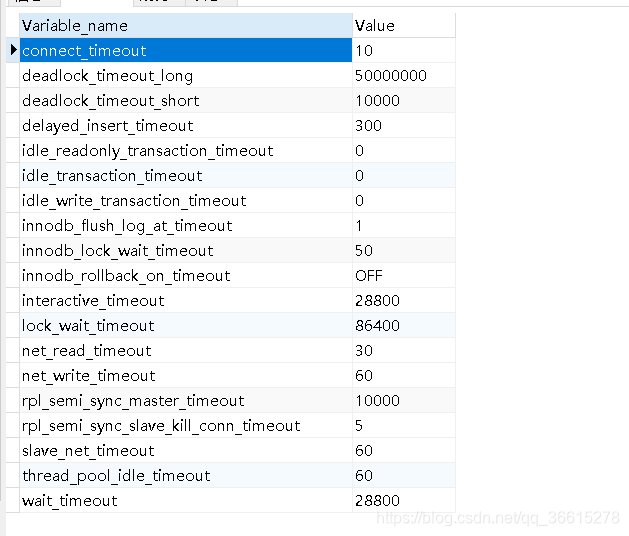Image resolution: width=629 pixels, height=536 pixels.
Task: Click the value 50000000
Action: 404,75
